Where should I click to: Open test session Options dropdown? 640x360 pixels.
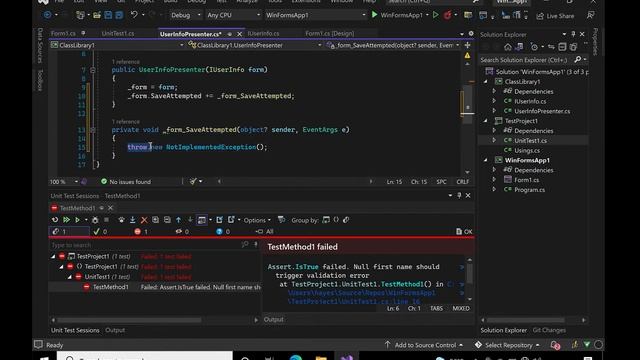click(x=257, y=220)
